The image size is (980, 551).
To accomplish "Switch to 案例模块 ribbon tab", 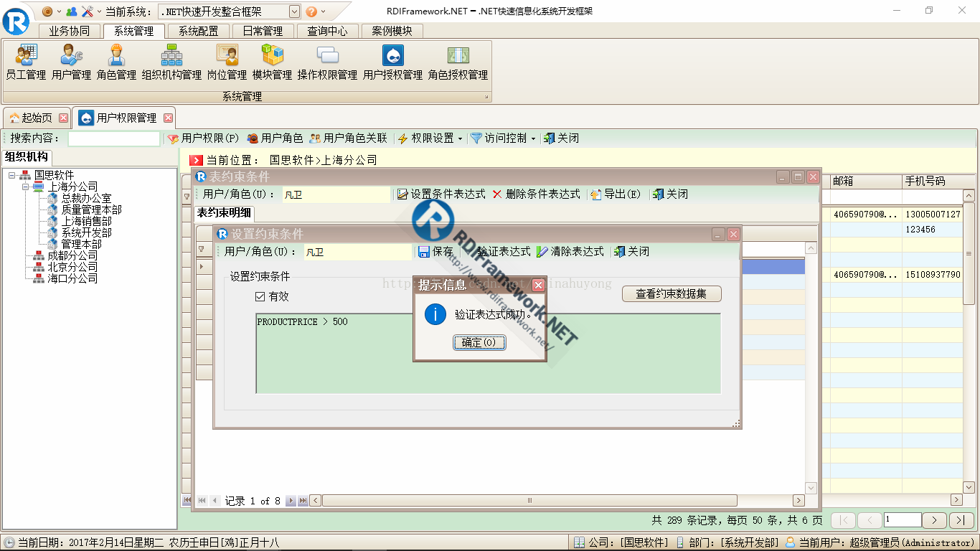I will (x=392, y=31).
